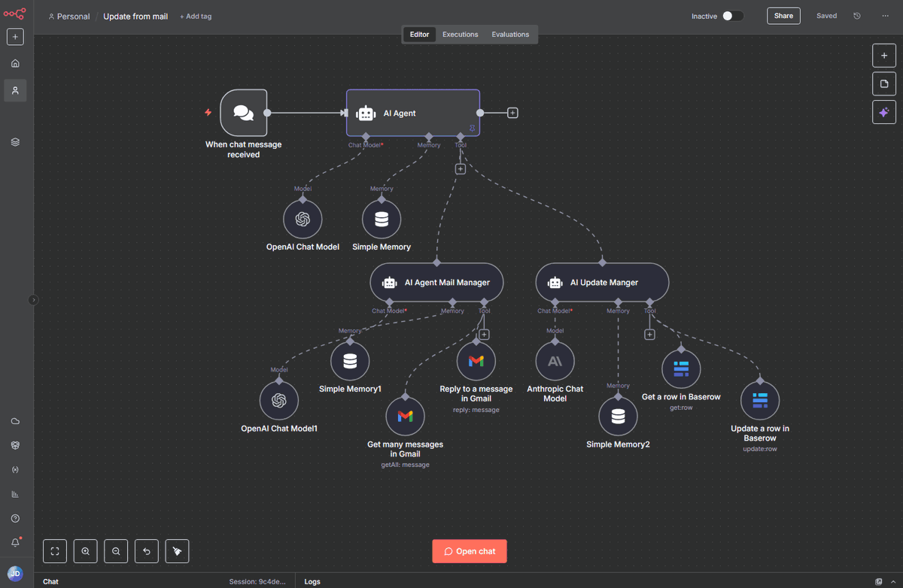Open the notifications bell icon
The width and height of the screenshot is (903, 588).
click(x=15, y=543)
